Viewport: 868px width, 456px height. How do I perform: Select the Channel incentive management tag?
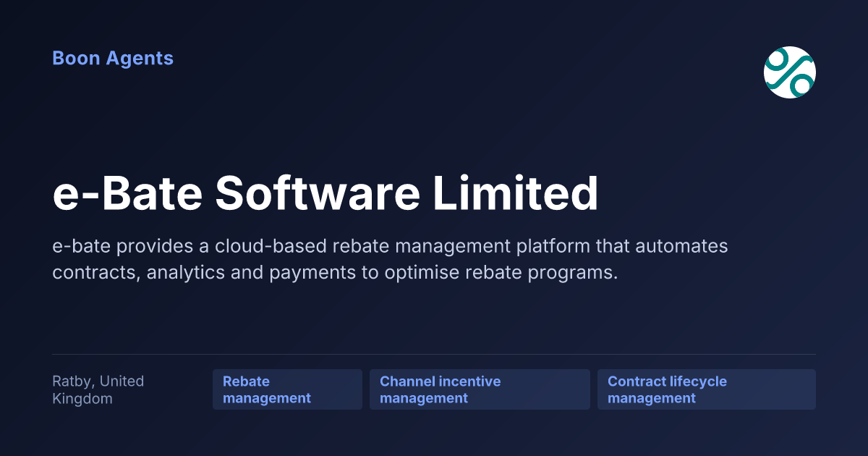point(480,389)
